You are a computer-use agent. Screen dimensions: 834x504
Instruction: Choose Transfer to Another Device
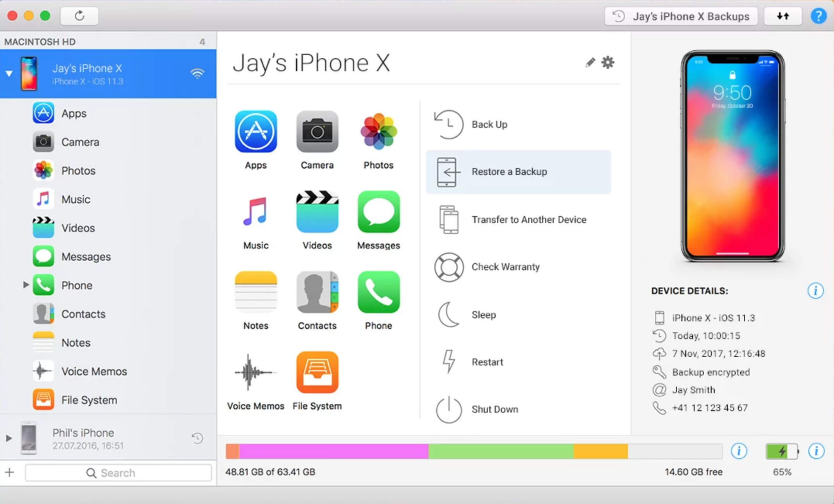[518, 219]
